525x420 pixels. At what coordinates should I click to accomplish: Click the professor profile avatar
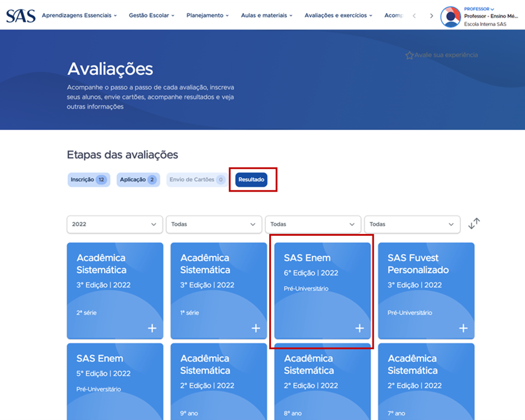click(x=451, y=16)
